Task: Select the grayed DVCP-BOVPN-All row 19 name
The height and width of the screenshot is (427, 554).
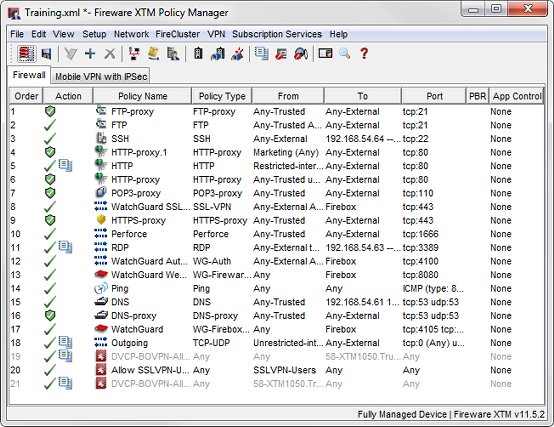Action: click(151, 356)
